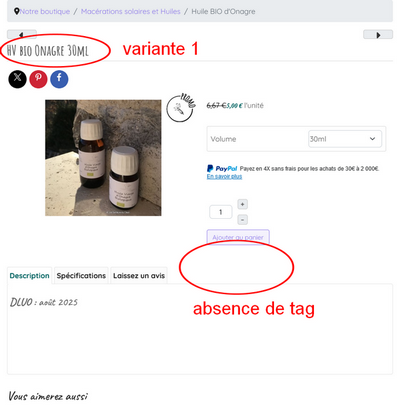Share product on Pinterest

pos(38,79)
